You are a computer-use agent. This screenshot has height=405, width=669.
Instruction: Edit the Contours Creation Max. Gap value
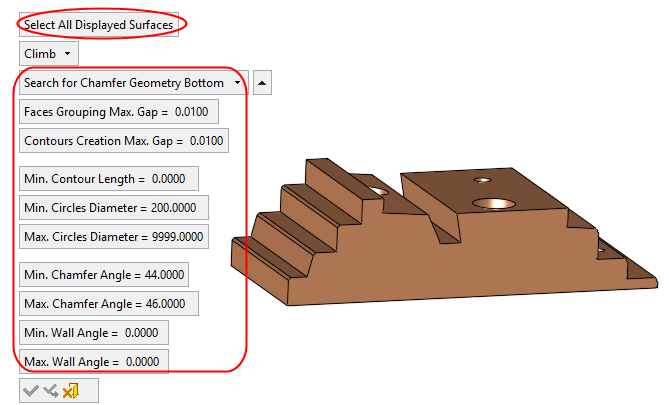[124, 141]
